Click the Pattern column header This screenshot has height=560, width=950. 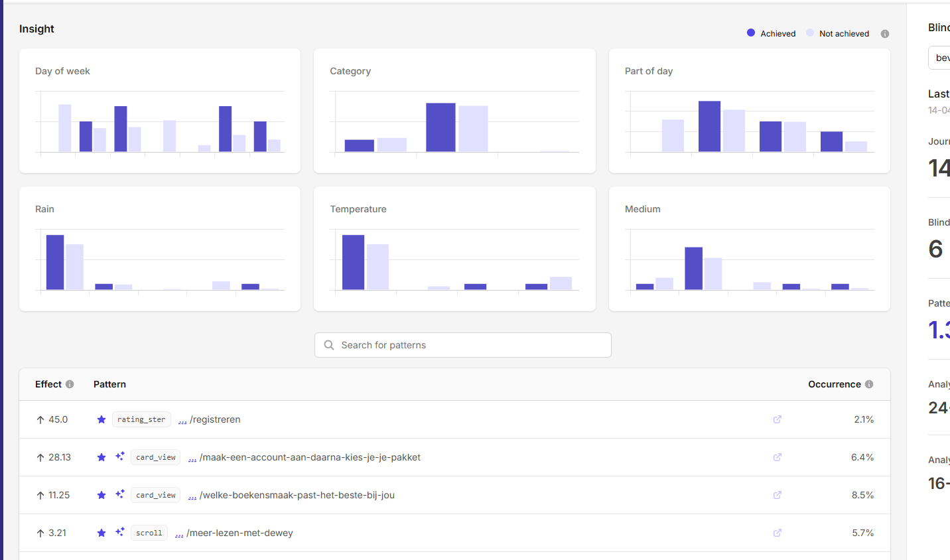(109, 384)
